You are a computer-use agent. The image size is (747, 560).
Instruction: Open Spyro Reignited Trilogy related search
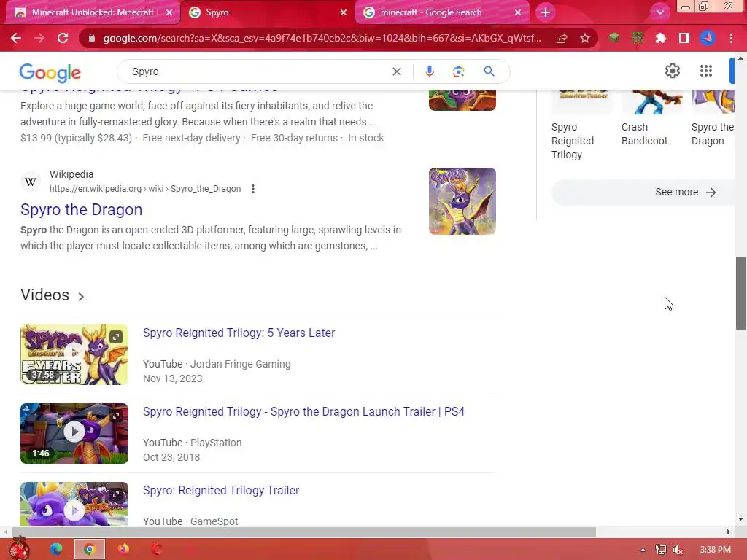[x=582, y=125]
